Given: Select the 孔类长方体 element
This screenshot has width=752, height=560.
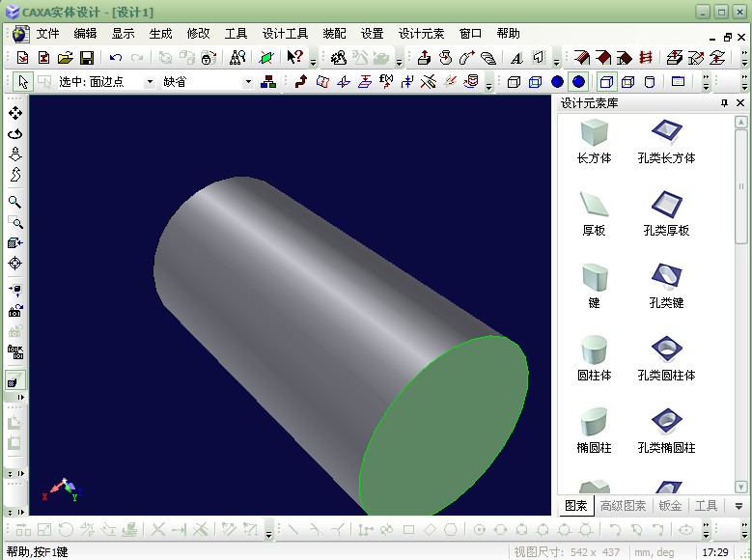Looking at the screenshot, I should 667,142.
